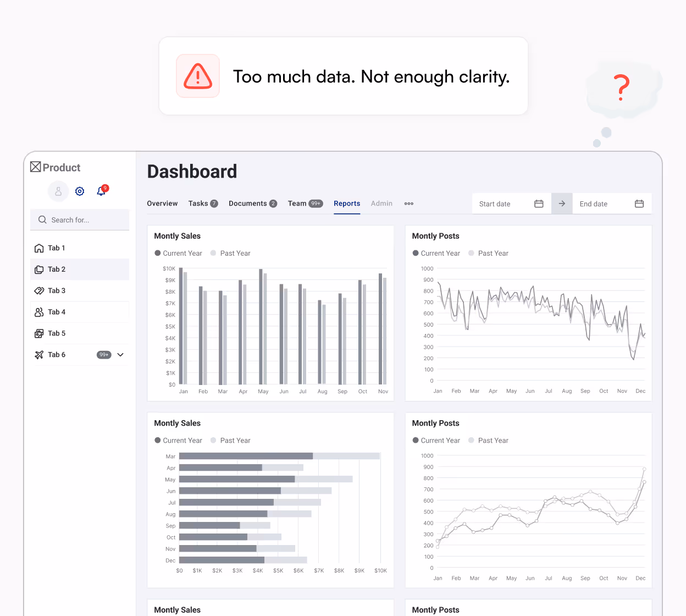686x616 pixels.
Task: Click the Team tab 99+ badge
Action: 316,204
